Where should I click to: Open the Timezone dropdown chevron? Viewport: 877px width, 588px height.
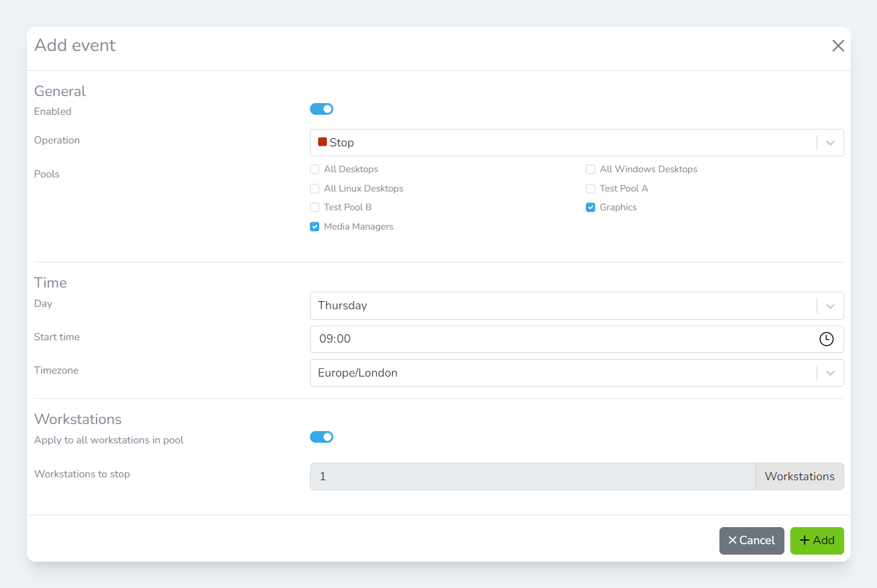coord(830,373)
